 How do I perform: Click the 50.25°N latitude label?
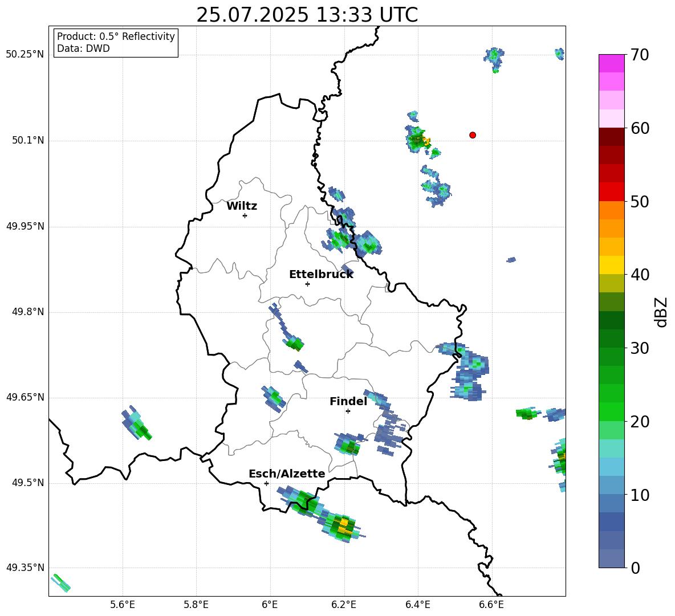tap(25, 55)
